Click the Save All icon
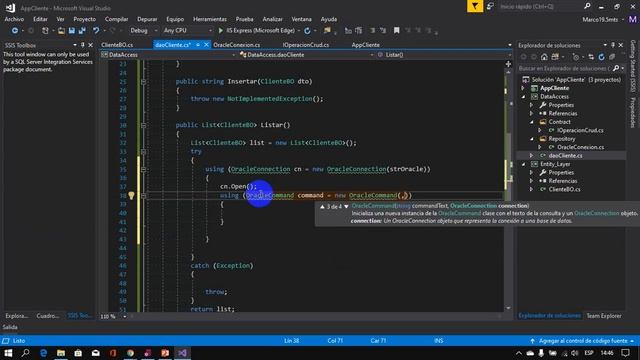 coord(82,31)
